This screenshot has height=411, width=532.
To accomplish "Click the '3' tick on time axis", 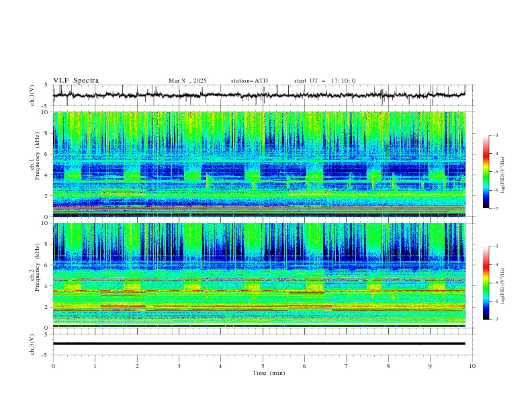I will pos(179,366).
